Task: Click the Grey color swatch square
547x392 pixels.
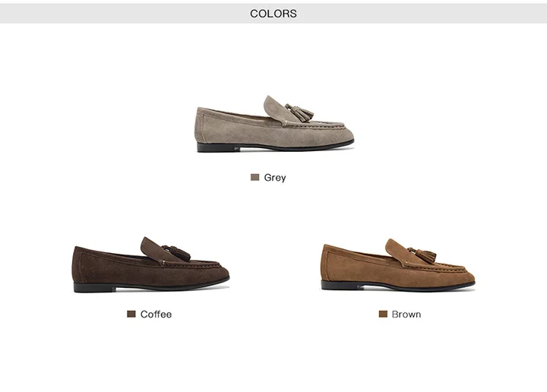Action: click(x=255, y=177)
